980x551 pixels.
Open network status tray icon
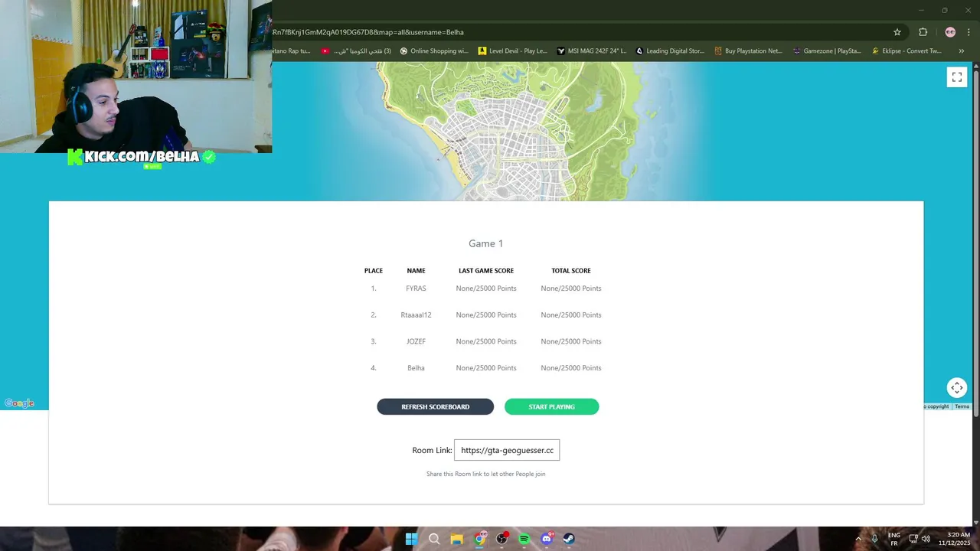click(x=913, y=539)
